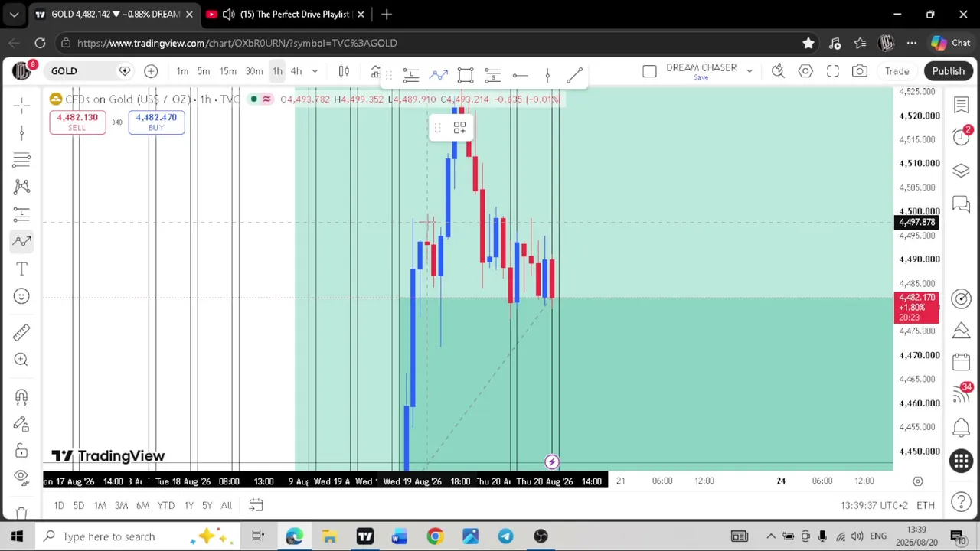Switch to the YouTube Perfect Drive Playlist tab

286,14
